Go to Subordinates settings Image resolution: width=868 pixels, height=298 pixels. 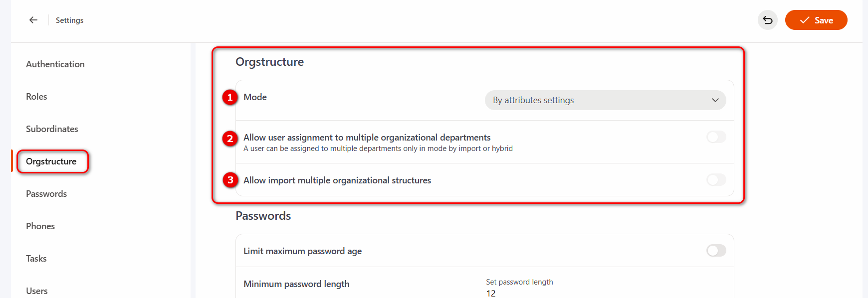click(52, 129)
